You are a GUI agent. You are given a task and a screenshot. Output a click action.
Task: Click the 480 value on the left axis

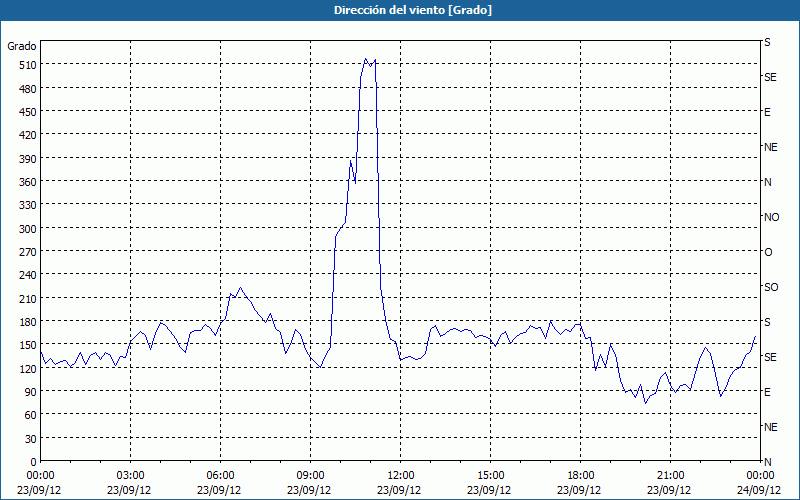(28, 89)
